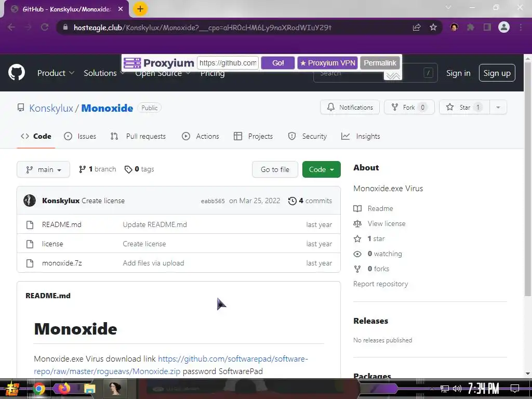The image size is (532, 399).
Task: Click the GitHub octocat logo
Action: click(17, 72)
